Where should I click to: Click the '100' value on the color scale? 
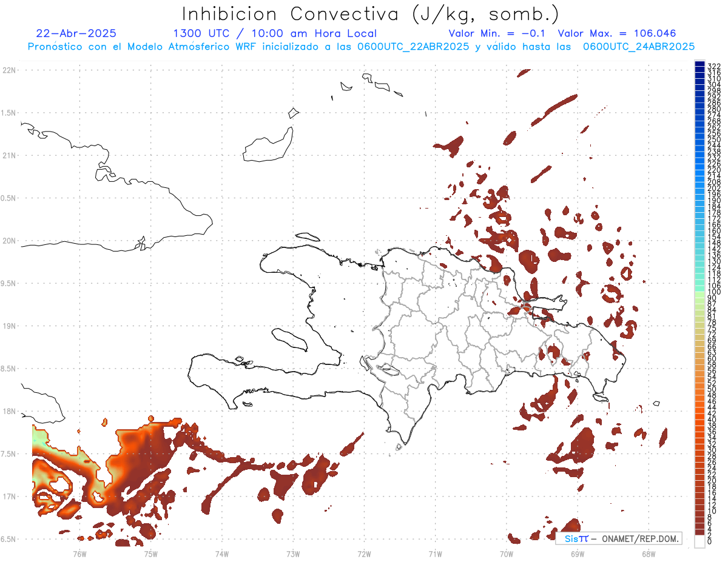point(713,292)
